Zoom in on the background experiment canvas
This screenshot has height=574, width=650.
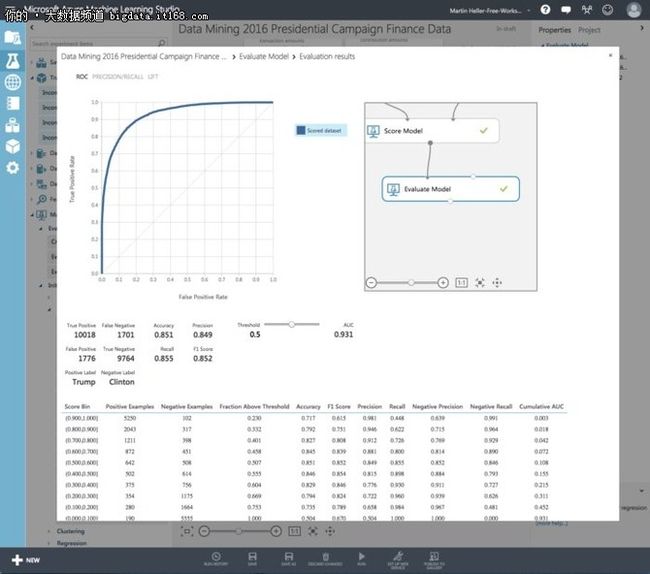pos(276,531)
